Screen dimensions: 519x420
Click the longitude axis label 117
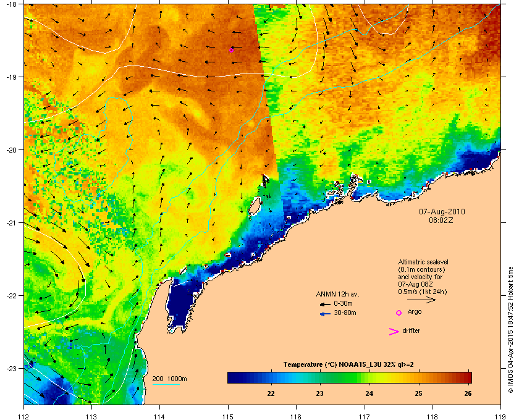365,416
